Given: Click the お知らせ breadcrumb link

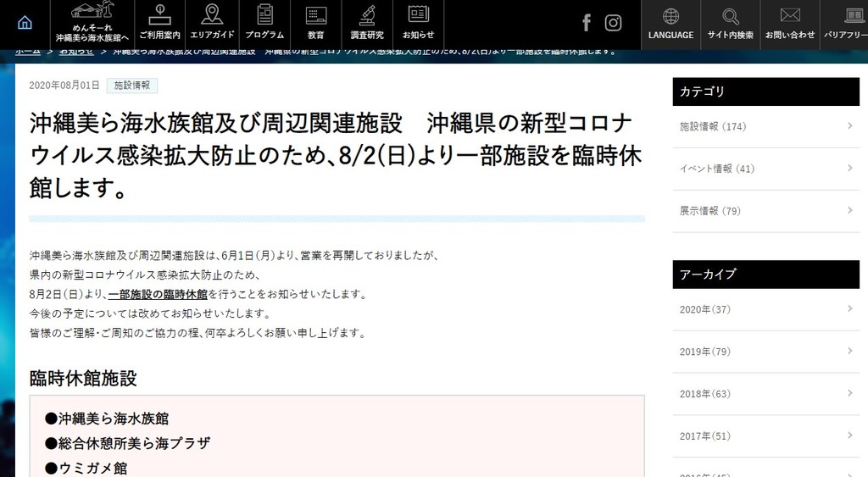Looking at the screenshot, I should [76, 52].
